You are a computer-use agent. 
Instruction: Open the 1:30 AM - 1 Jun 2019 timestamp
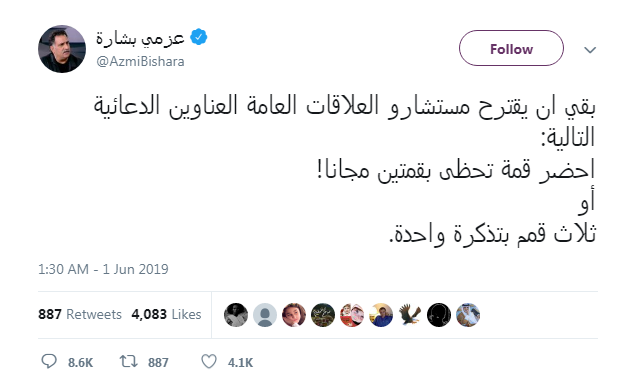coord(103,269)
